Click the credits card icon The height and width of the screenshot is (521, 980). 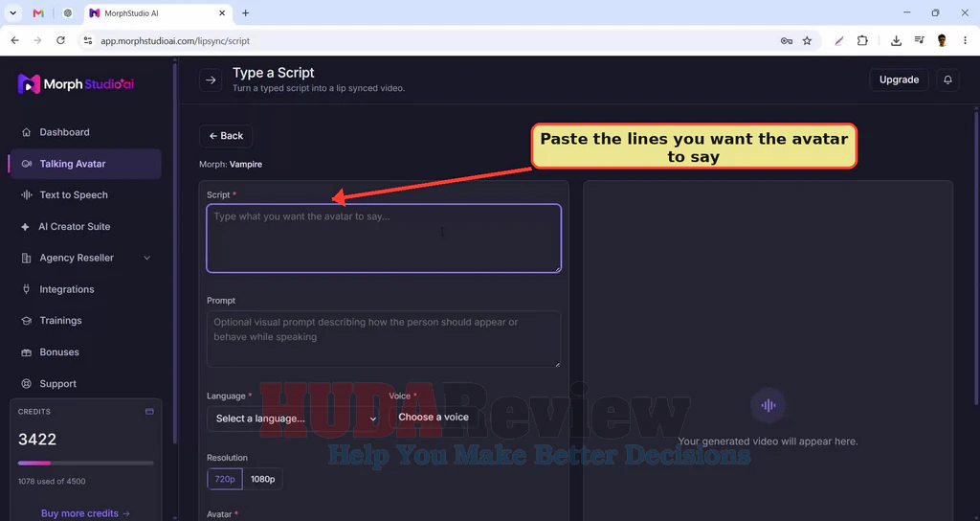point(149,412)
